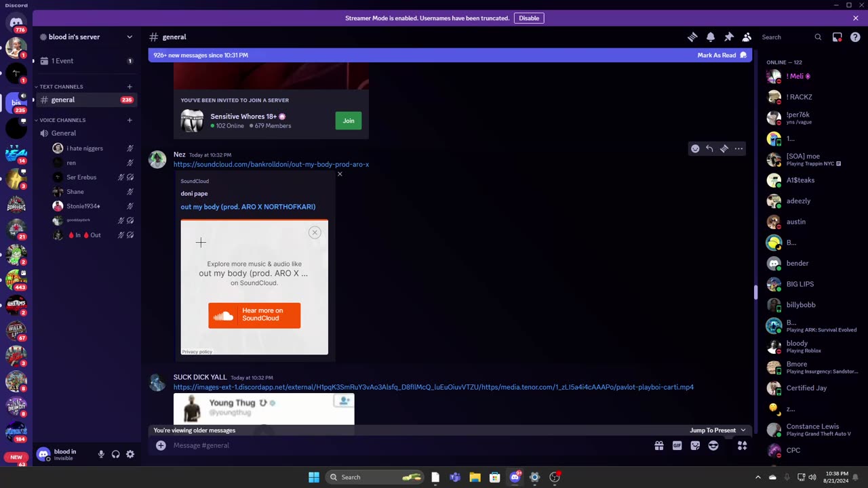The width and height of the screenshot is (868, 488).
Task: Open more options on Nez's message
Action: pos(738,148)
